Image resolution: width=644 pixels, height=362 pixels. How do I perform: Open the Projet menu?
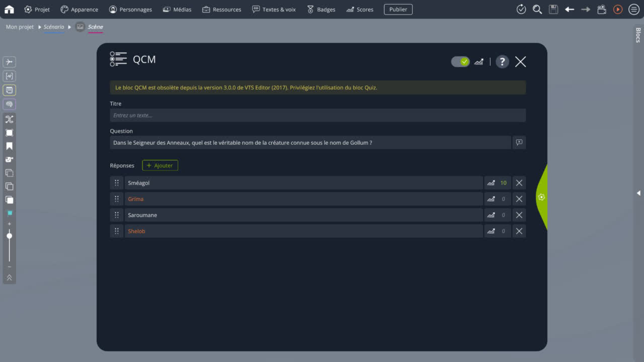coord(37,9)
